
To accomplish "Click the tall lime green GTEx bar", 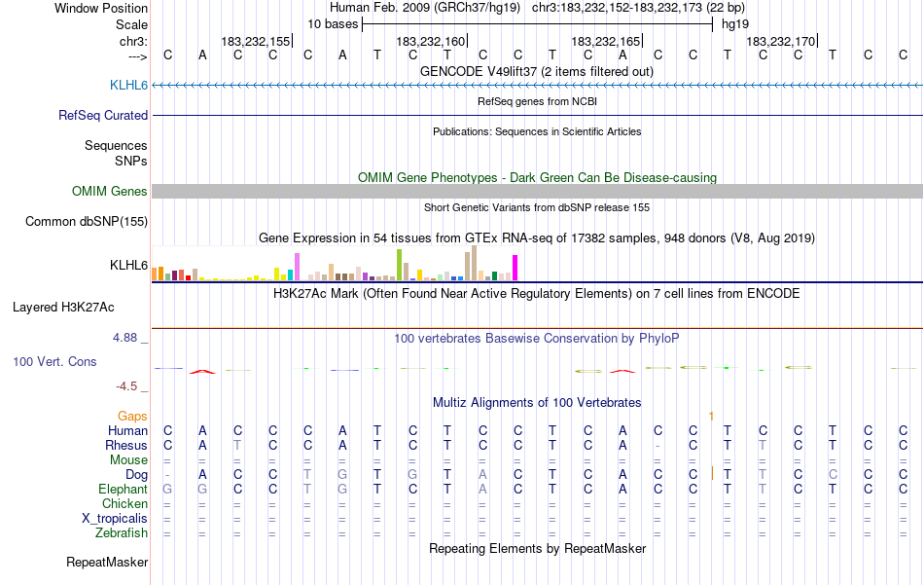I will click(399, 265).
